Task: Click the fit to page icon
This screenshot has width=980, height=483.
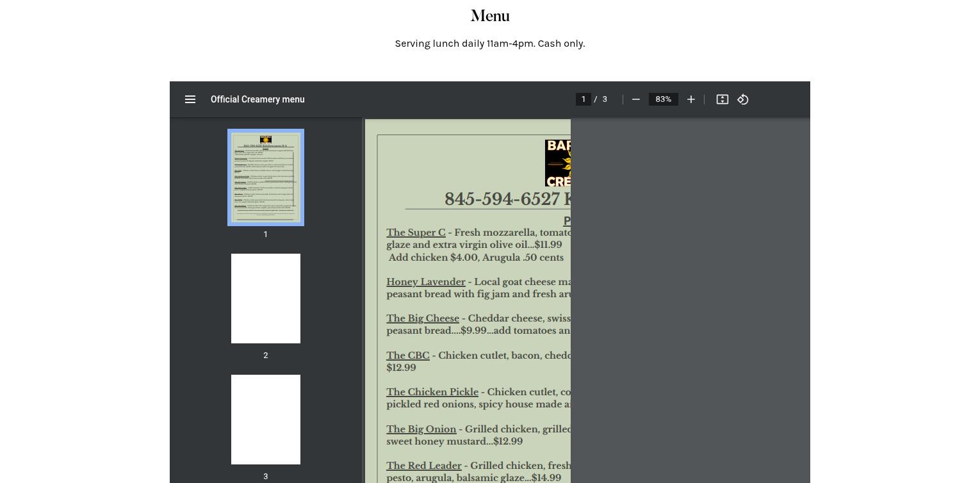Action: pos(723,99)
